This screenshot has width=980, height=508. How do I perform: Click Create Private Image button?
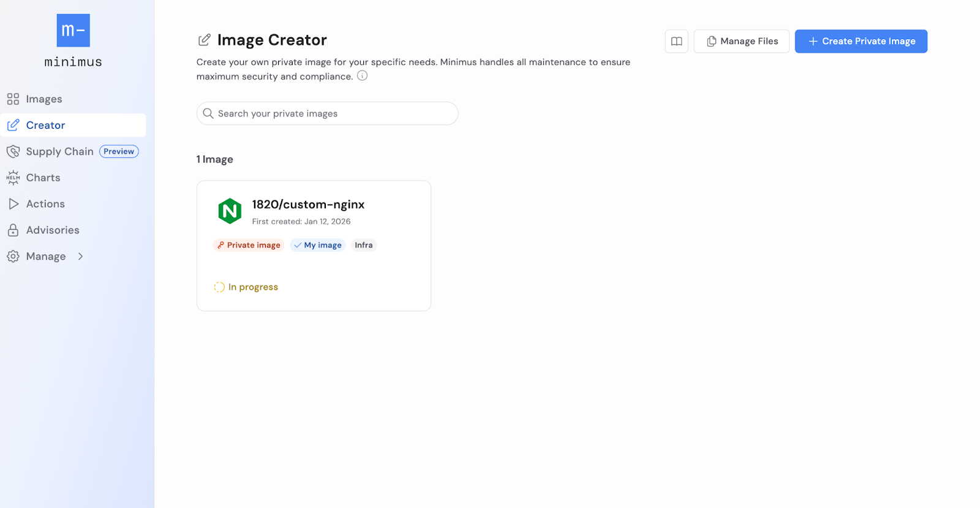click(861, 41)
